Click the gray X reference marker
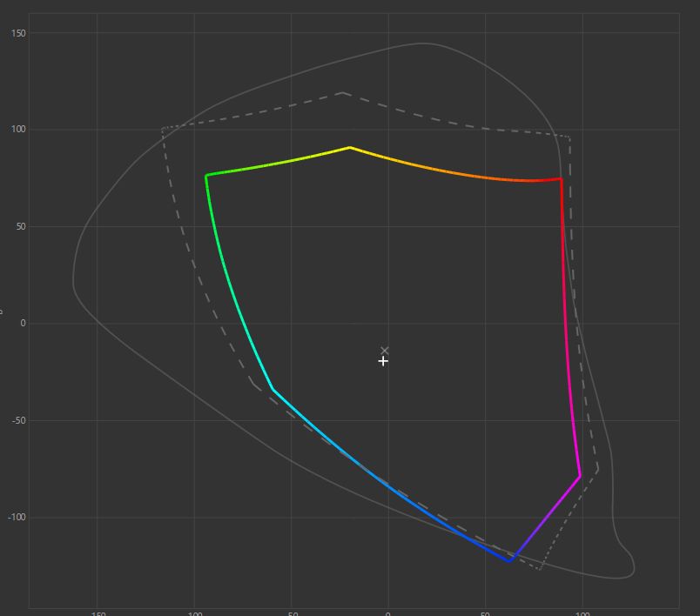 (x=385, y=351)
